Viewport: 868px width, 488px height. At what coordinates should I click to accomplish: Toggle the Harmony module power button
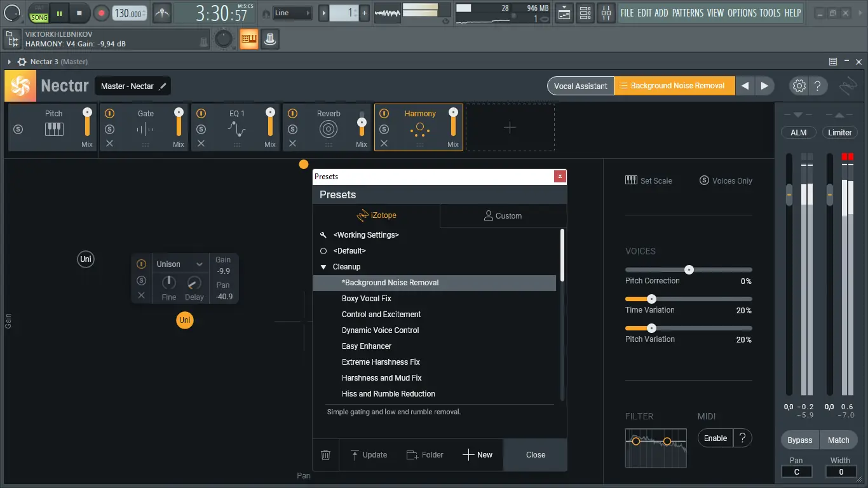pyautogui.click(x=384, y=114)
